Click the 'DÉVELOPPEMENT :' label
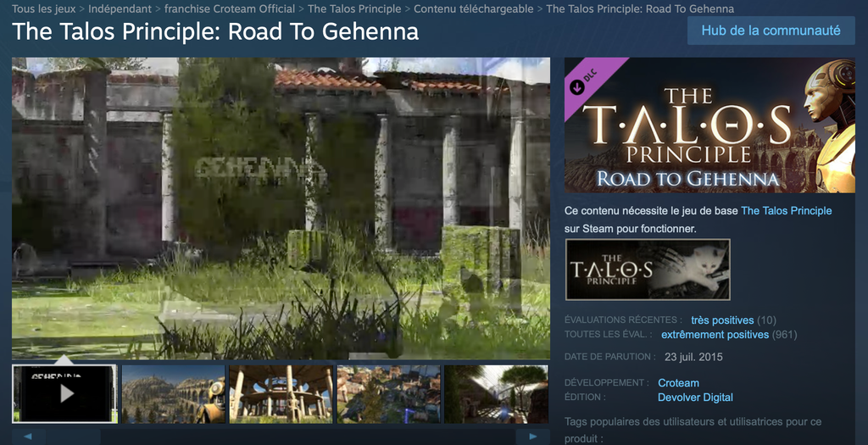 607,382
